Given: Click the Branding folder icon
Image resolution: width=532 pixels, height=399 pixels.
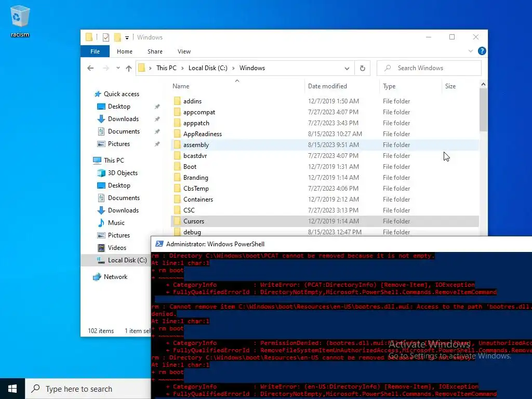Looking at the screenshot, I should click(177, 178).
